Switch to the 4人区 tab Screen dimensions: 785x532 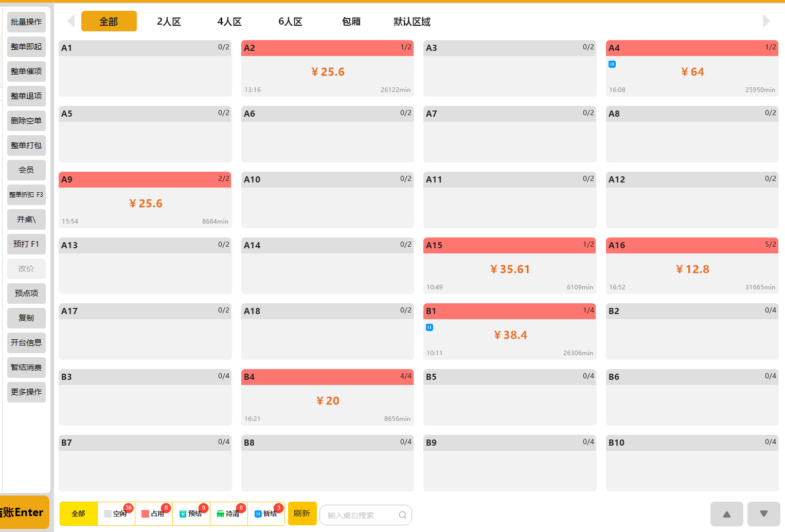pyautogui.click(x=229, y=22)
